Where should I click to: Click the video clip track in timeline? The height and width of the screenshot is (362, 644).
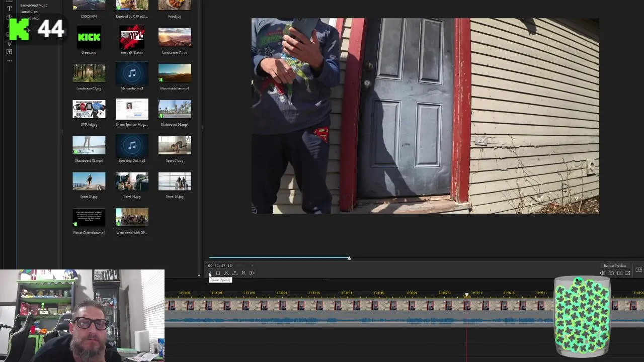pos(404,305)
